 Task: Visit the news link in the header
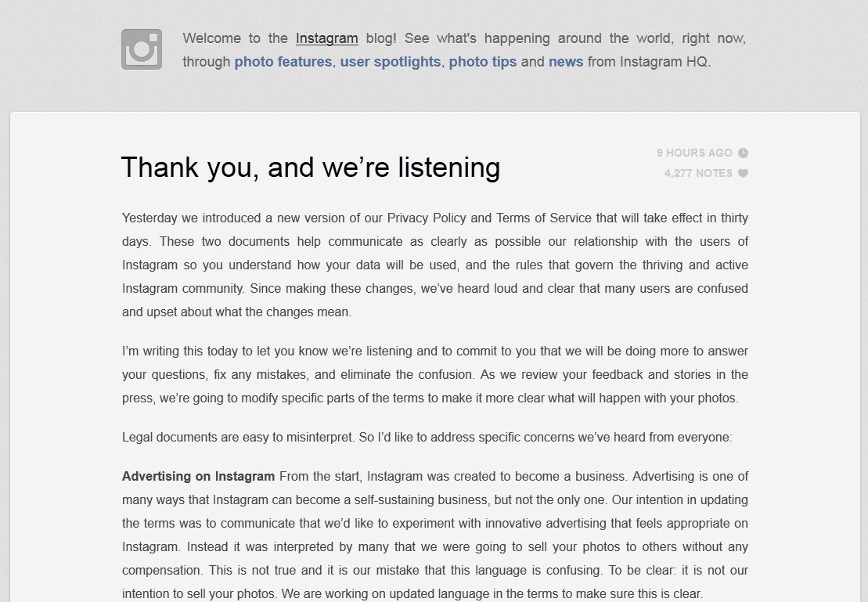565,61
